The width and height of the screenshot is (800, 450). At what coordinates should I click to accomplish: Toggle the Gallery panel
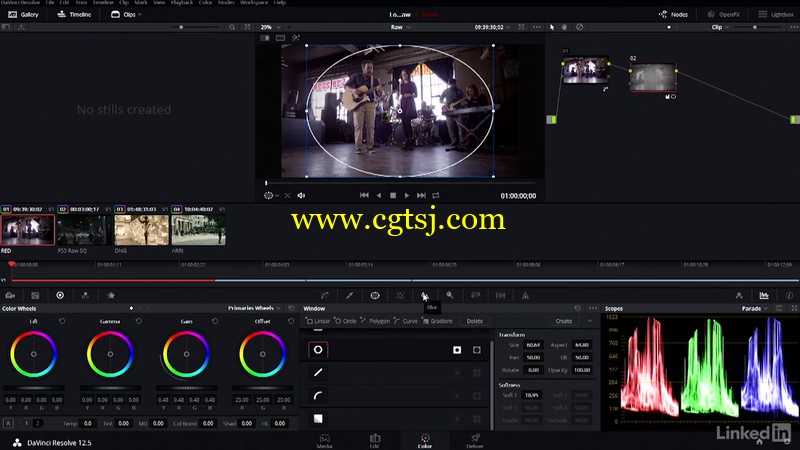pyautogui.click(x=23, y=15)
